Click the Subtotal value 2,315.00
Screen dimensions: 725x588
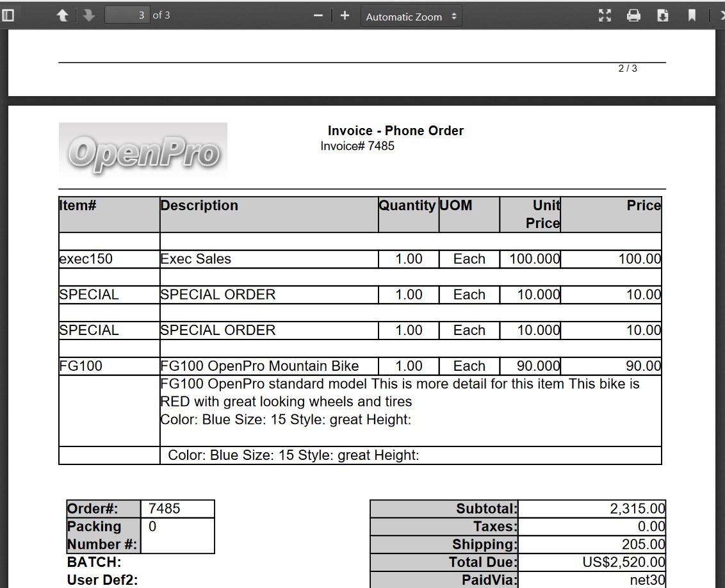click(x=637, y=509)
